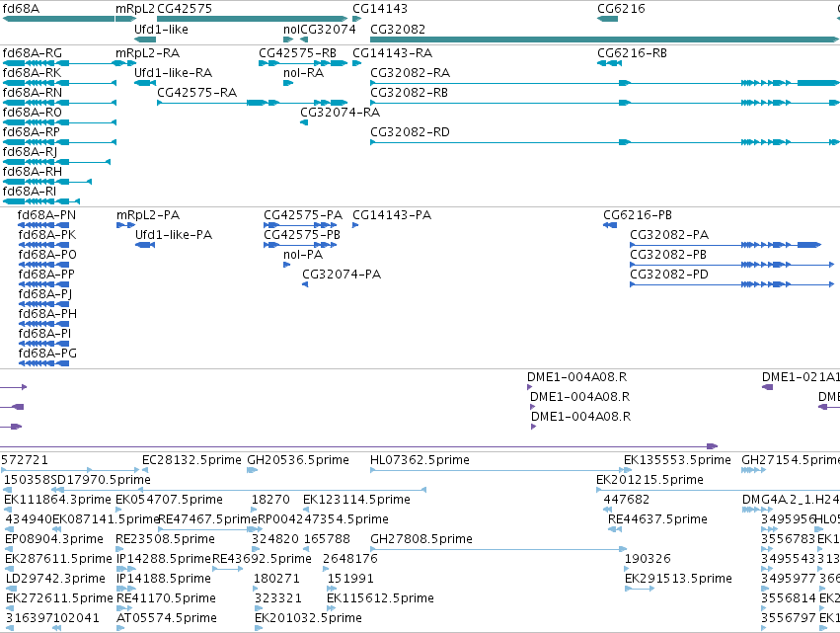The width and height of the screenshot is (840, 633).
Task: Select the CG32082 gene label
Action: coord(398,29)
